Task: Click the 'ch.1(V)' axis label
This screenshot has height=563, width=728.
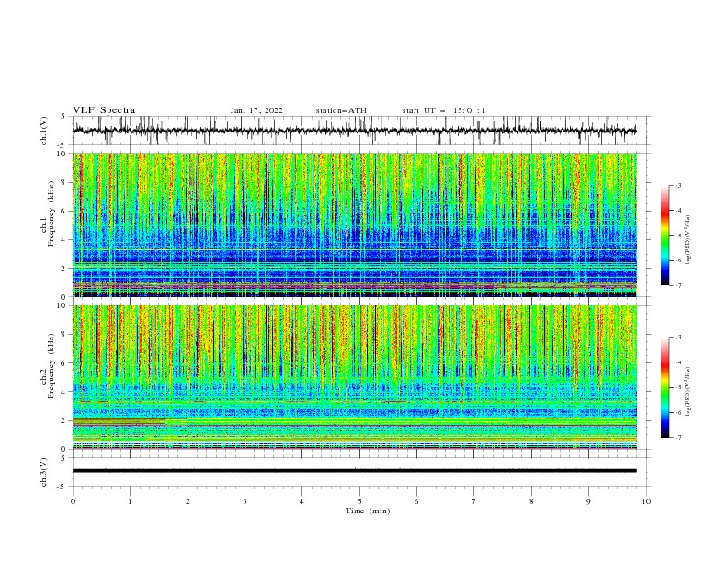Action: (x=44, y=131)
